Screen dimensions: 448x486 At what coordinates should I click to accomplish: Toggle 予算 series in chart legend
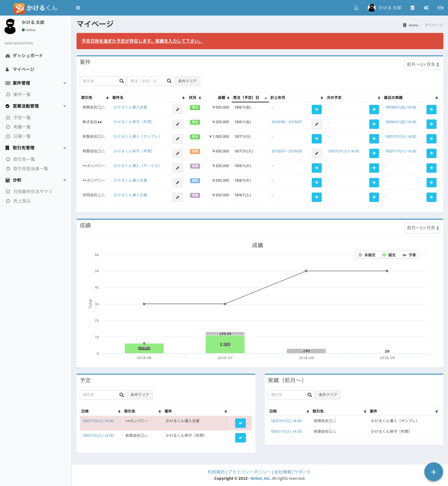pos(409,255)
